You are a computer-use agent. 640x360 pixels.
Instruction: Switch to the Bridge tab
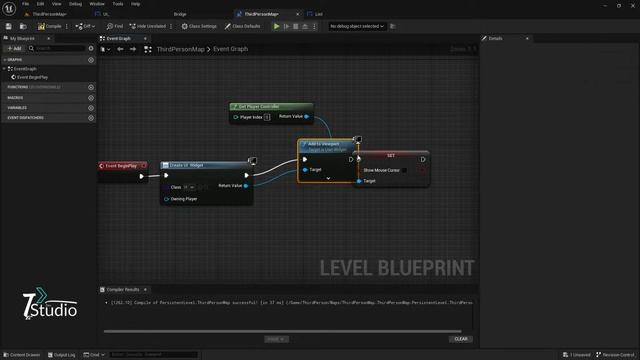click(180, 14)
